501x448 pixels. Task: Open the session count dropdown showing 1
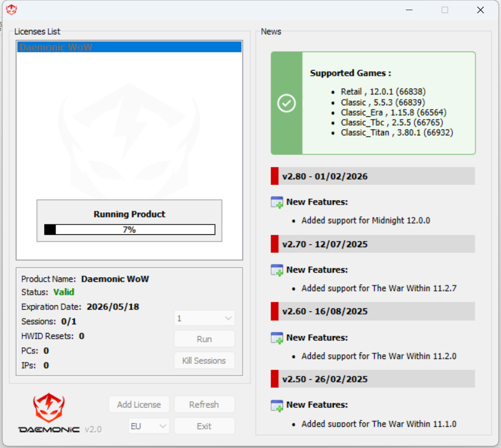tap(204, 318)
